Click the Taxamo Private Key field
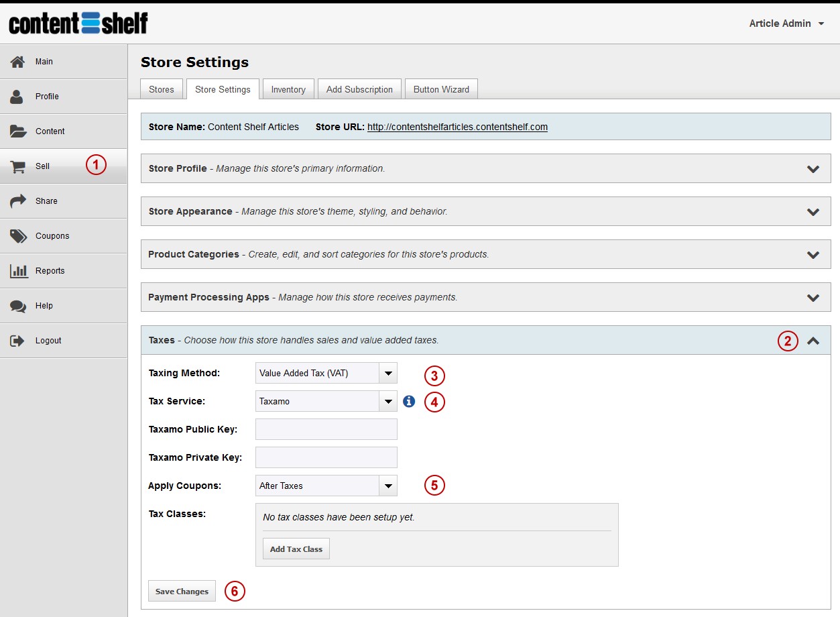The image size is (840, 617). tap(326, 457)
